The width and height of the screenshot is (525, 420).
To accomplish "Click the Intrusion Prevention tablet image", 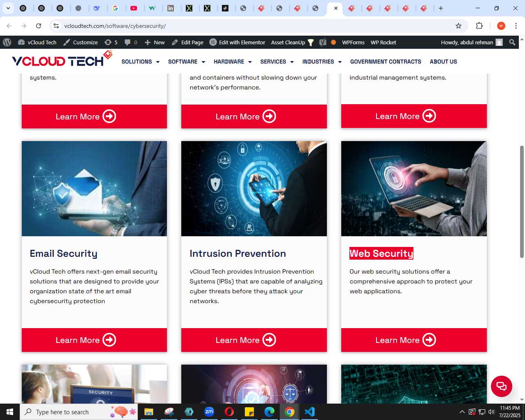I will (254, 189).
